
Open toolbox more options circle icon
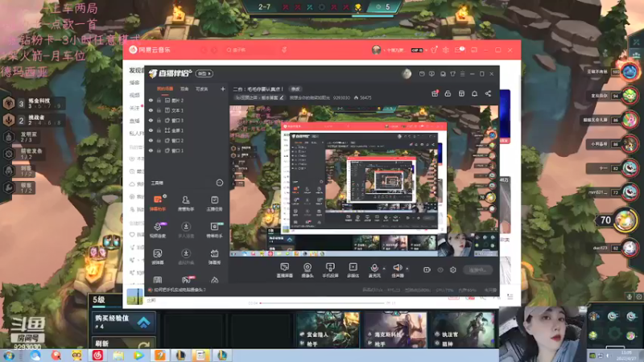pos(220,183)
